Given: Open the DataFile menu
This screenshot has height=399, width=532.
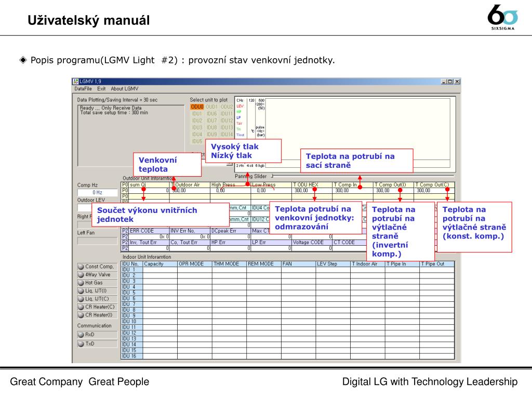Looking at the screenshot, I should (x=83, y=88).
